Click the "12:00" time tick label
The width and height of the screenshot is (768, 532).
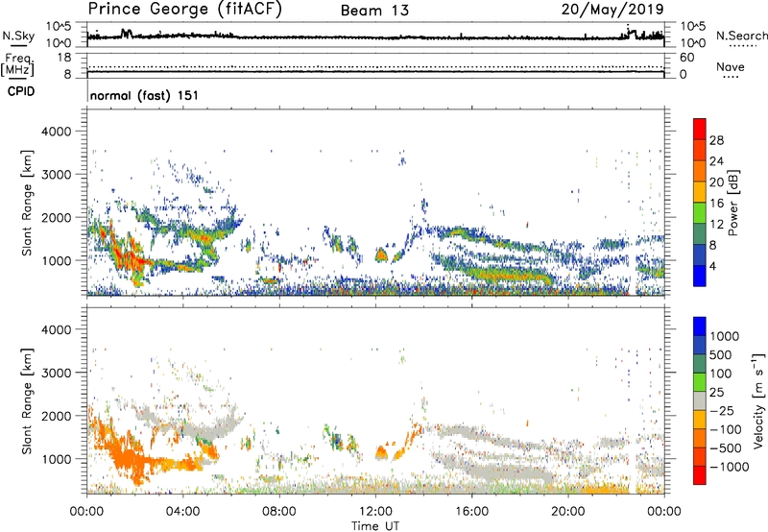(x=375, y=512)
